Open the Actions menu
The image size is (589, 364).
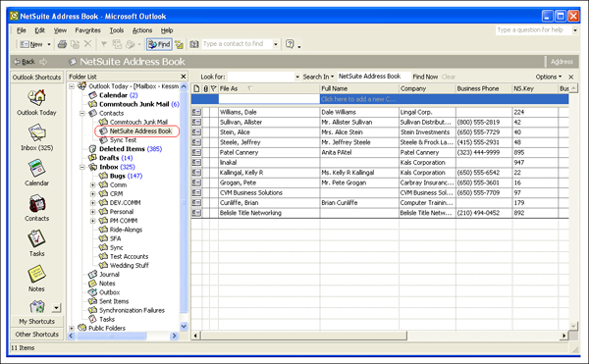click(142, 30)
